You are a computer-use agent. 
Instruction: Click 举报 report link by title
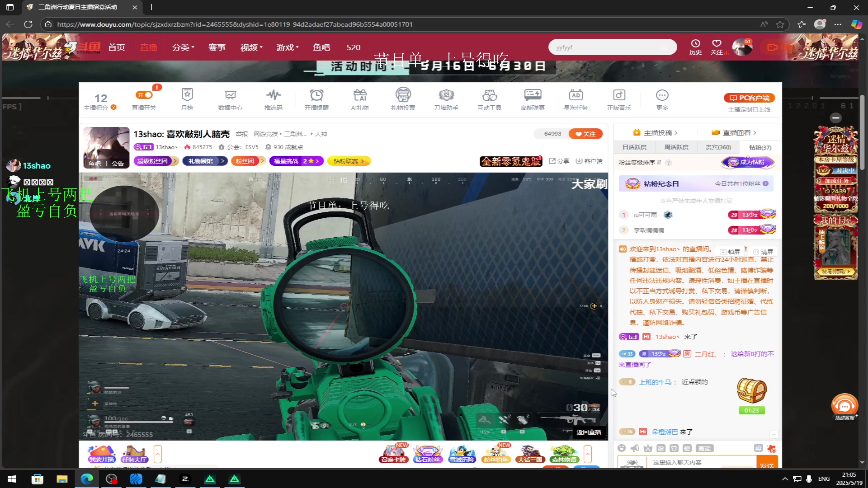click(242, 134)
